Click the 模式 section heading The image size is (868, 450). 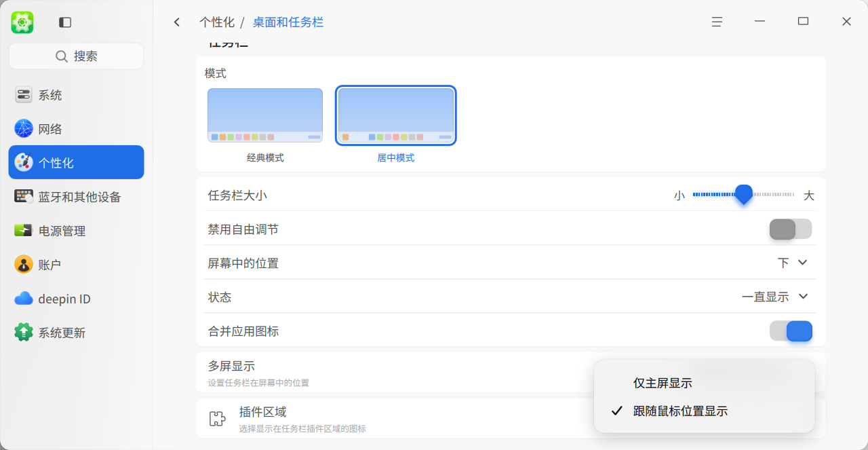[x=216, y=73]
